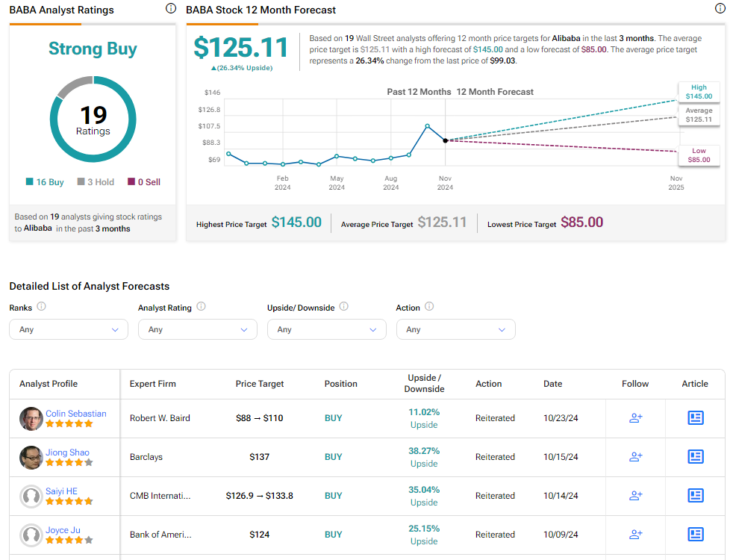Click the Upside/Downside filter info icon
Screen dimensions: 733x560
(x=343, y=307)
